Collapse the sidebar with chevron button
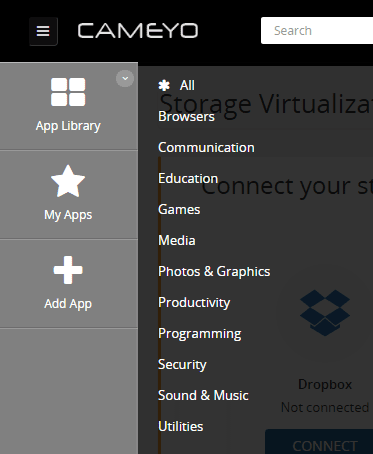373x454 pixels. [125, 79]
